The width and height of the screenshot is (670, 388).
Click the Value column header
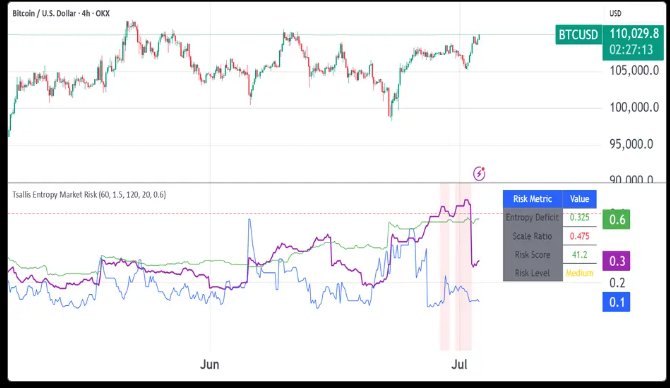coord(579,199)
